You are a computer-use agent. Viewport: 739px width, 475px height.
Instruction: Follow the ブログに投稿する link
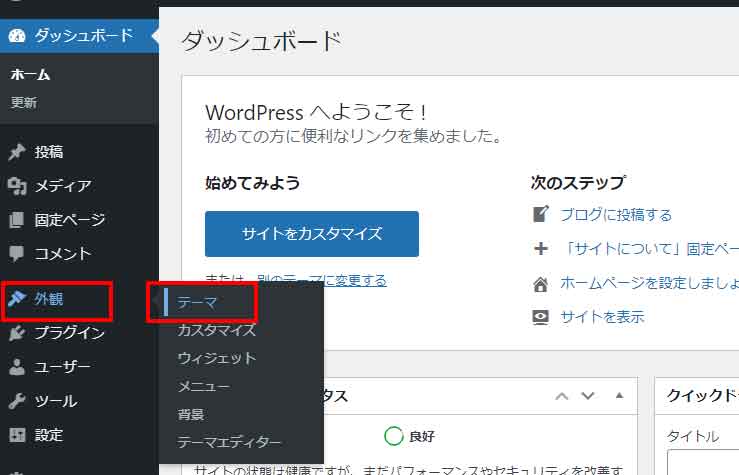click(616, 215)
